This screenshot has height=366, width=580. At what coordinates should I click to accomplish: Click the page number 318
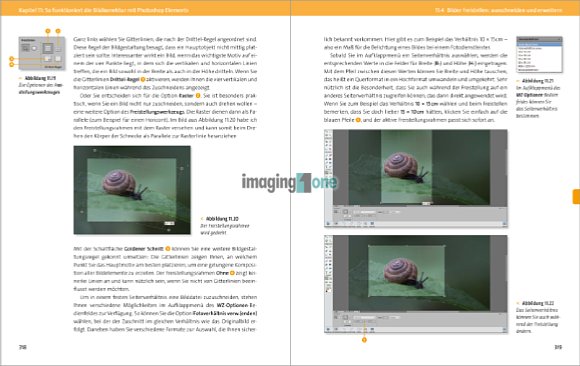point(23,347)
